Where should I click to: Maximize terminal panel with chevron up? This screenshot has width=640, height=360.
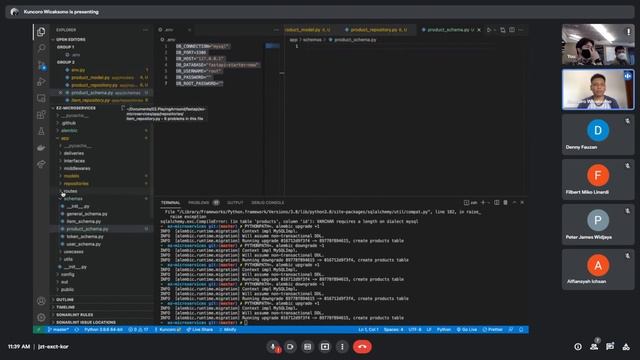point(514,202)
